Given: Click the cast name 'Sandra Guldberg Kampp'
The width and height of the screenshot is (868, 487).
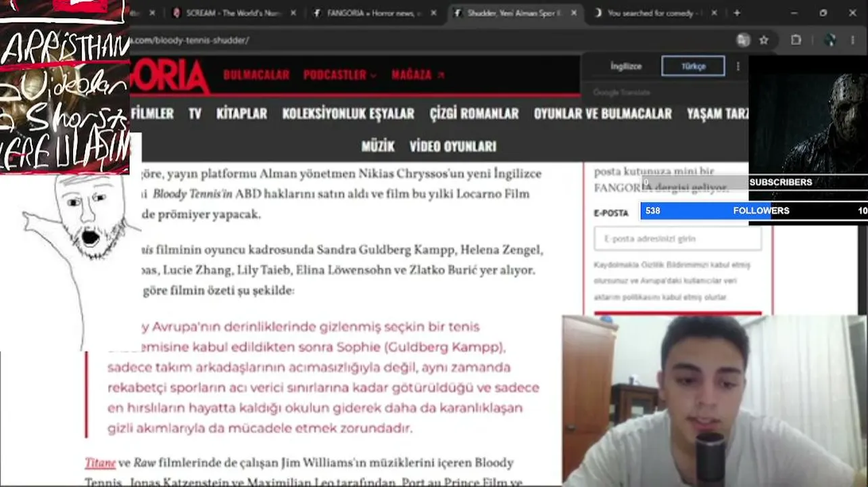Looking at the screenshot, I should click(385, 250).
